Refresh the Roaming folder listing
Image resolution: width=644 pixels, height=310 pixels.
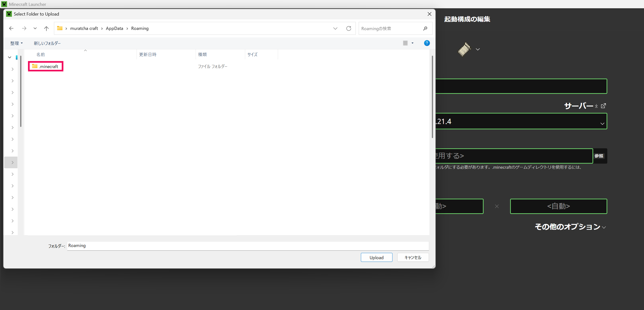point(348,28)
